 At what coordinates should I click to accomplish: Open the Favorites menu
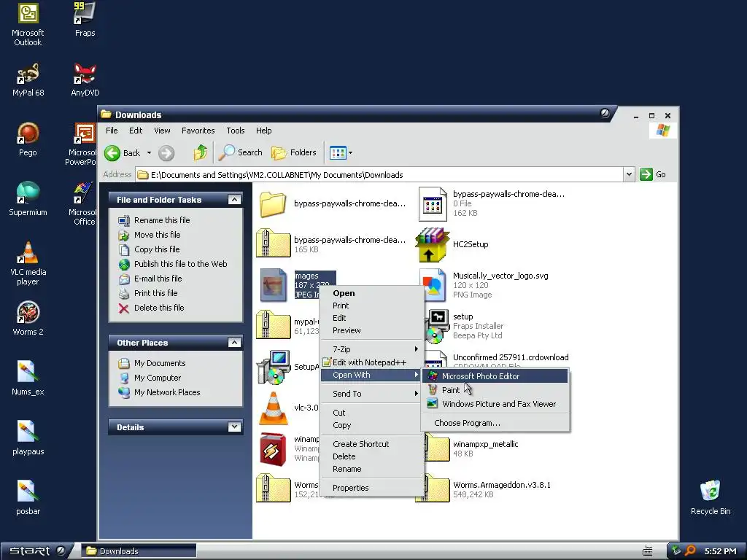(198, 131)
